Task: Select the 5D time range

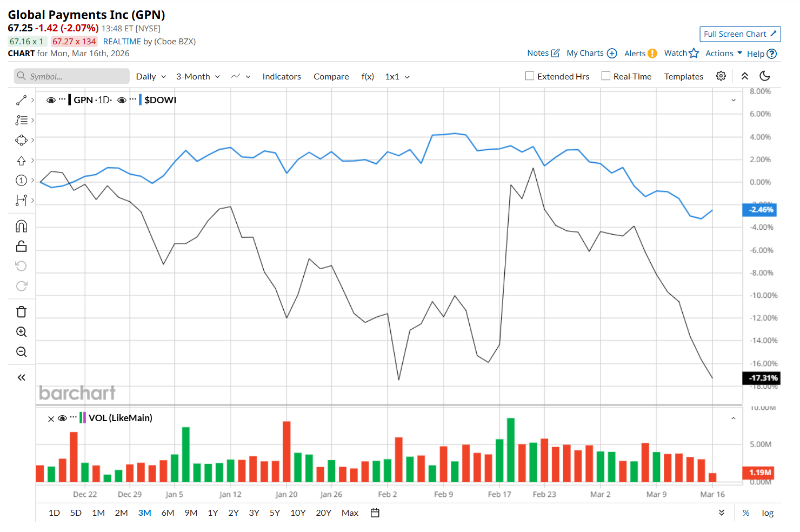Action: (x=76, y=513)
